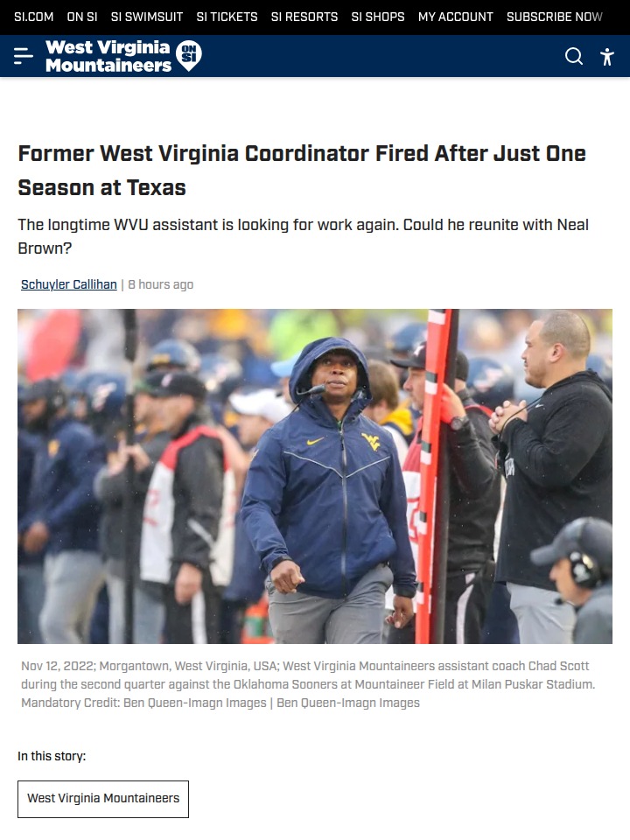Viewport: 630px width, 840px height.
Task: Click the article subheading about Neal Brown
Action: coord(304,236)
